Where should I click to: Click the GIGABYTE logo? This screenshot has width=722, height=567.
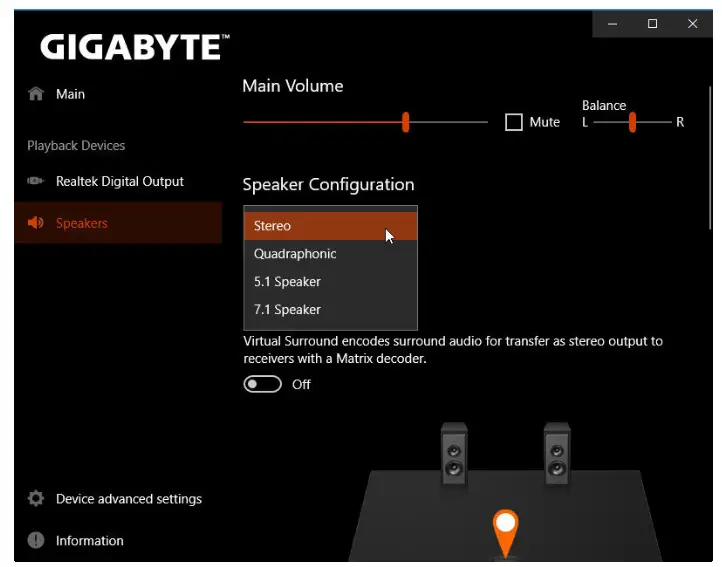point(134,47)
